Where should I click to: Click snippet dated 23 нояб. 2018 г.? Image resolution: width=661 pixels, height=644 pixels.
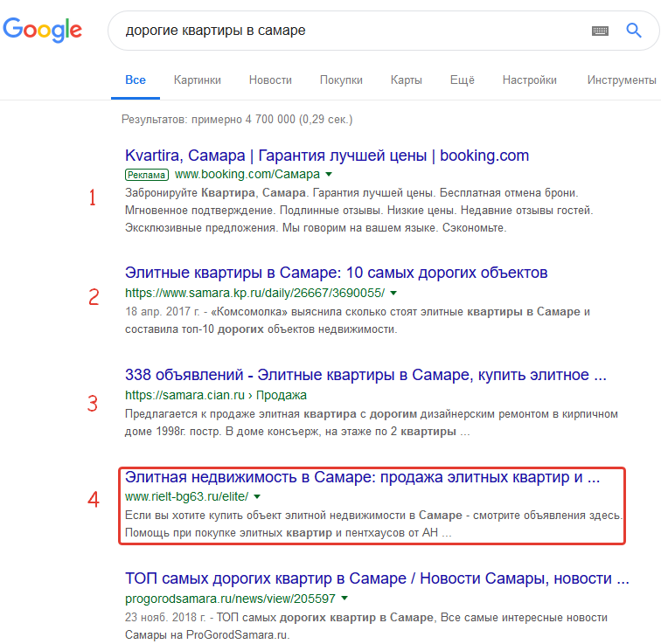[x=365, y=626]
